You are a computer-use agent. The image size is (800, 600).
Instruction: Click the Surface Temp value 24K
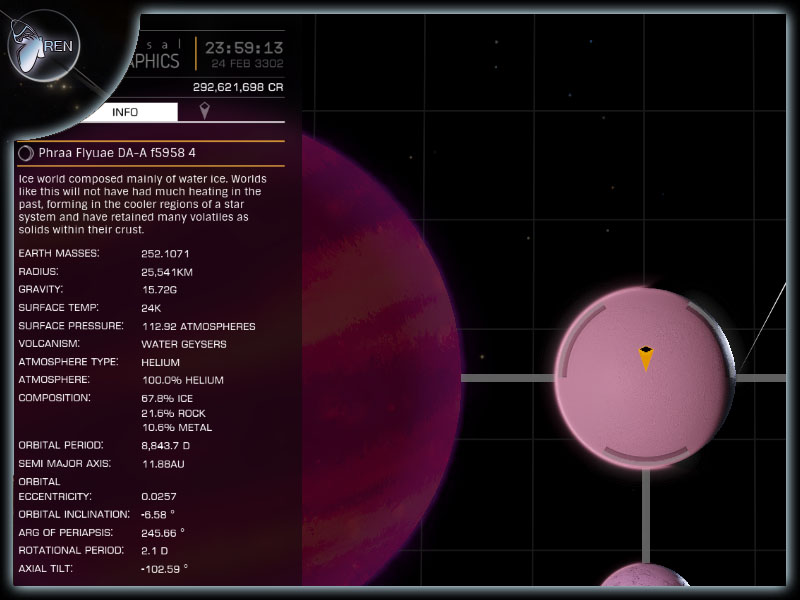pos(151,308)
